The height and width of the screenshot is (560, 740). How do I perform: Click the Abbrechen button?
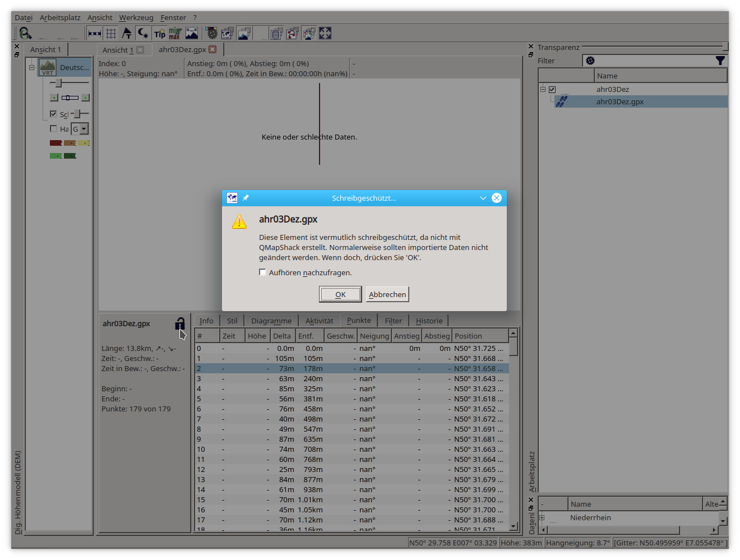point(387,294)
